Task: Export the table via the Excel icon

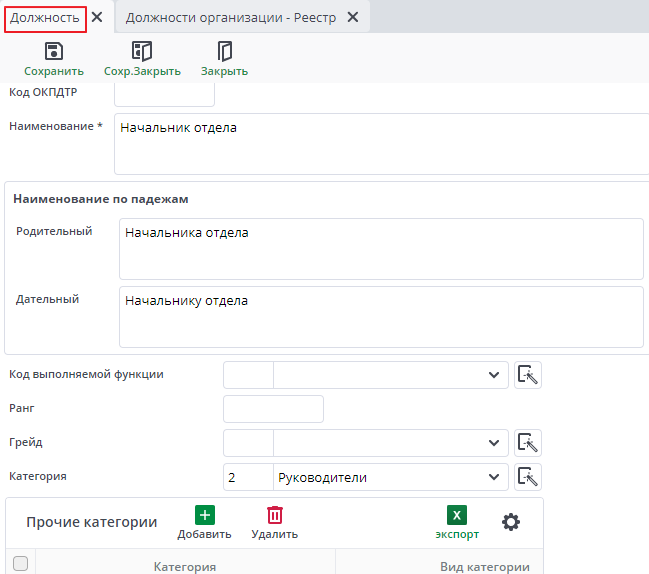Action: 456,516
